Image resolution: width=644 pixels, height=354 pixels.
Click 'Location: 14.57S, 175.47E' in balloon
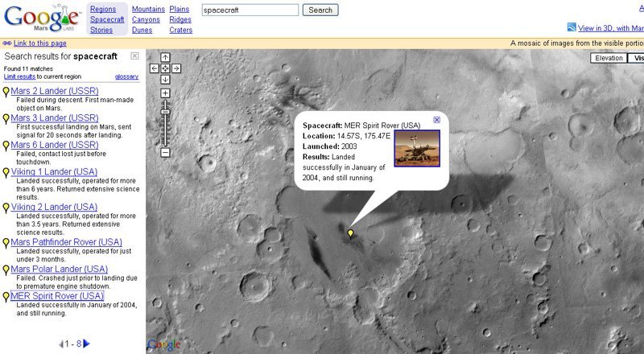tap(347, 136)
